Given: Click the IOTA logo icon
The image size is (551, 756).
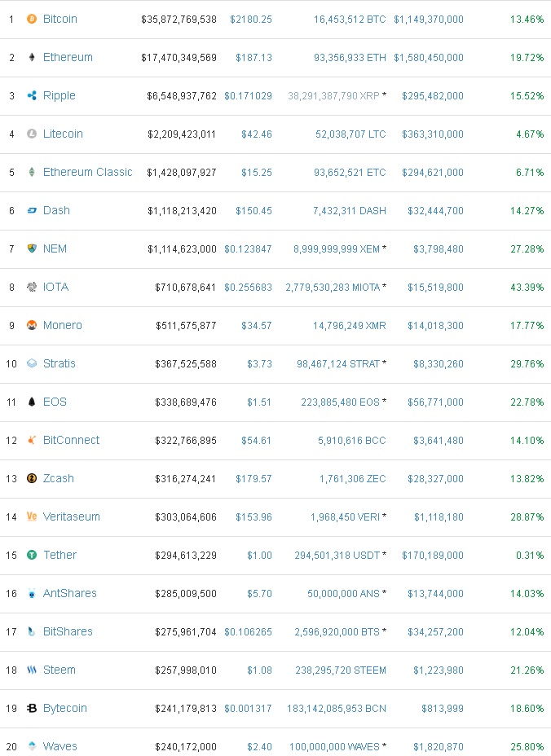Looking at the screenshot, I should pyautogui.click(x=32, y=287).
